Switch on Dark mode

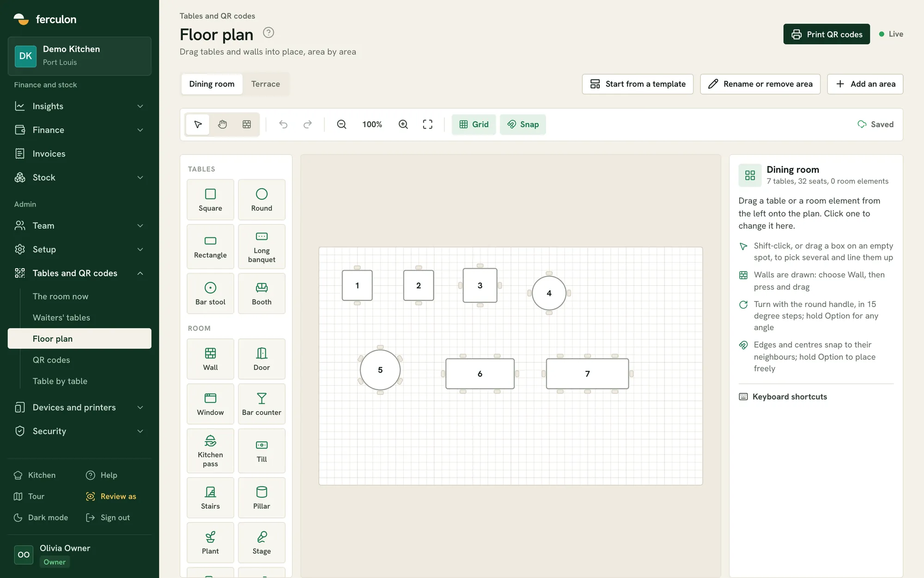point(41,517)
